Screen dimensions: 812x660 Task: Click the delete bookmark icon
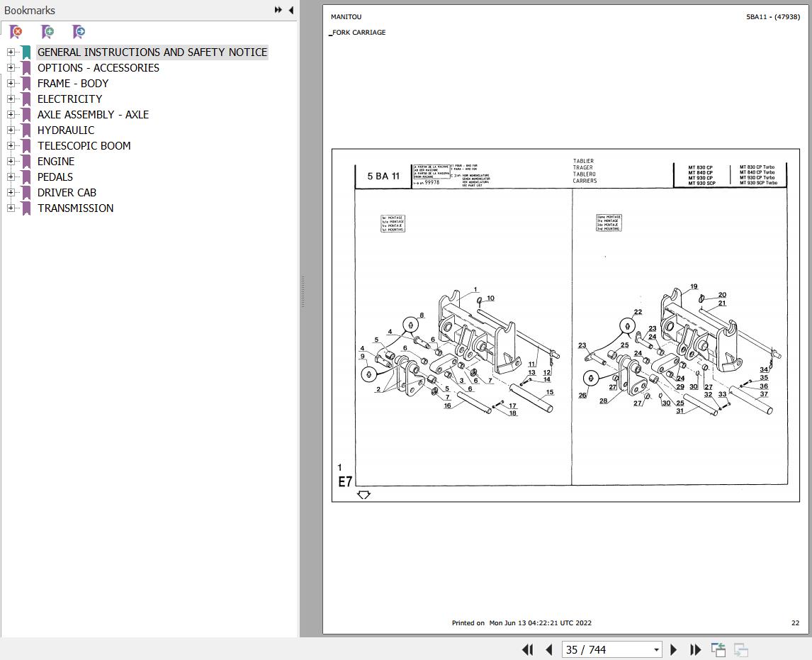(x=16, y=32)
